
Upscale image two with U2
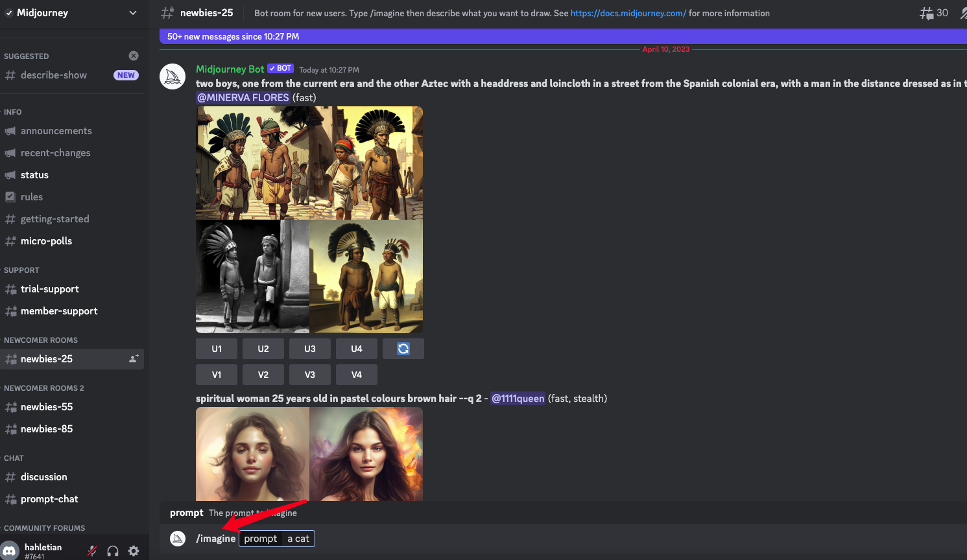coord(263,349)
